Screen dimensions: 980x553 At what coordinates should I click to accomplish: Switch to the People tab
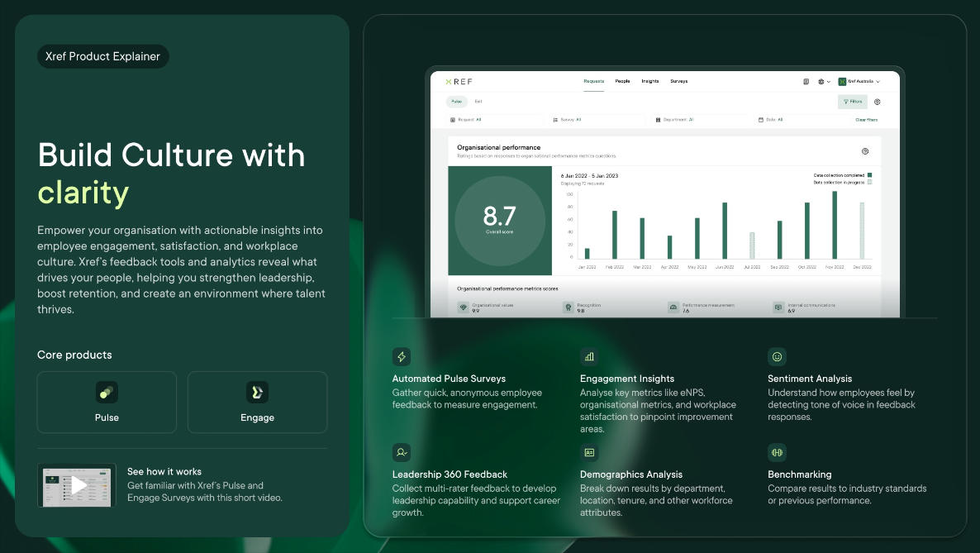622,81
